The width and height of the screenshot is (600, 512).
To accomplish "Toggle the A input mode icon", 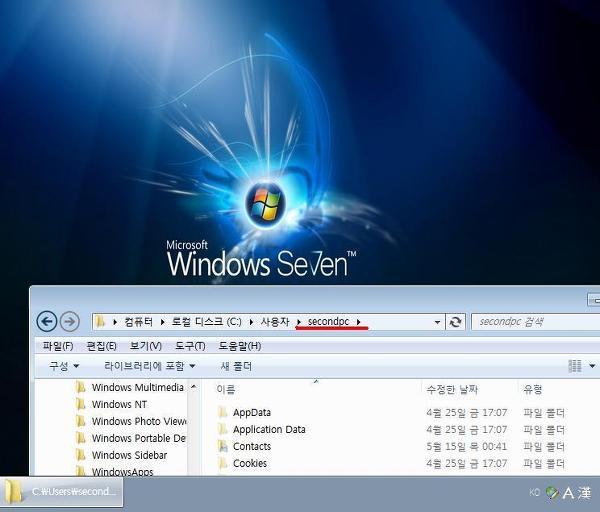I will coord(568,493).
